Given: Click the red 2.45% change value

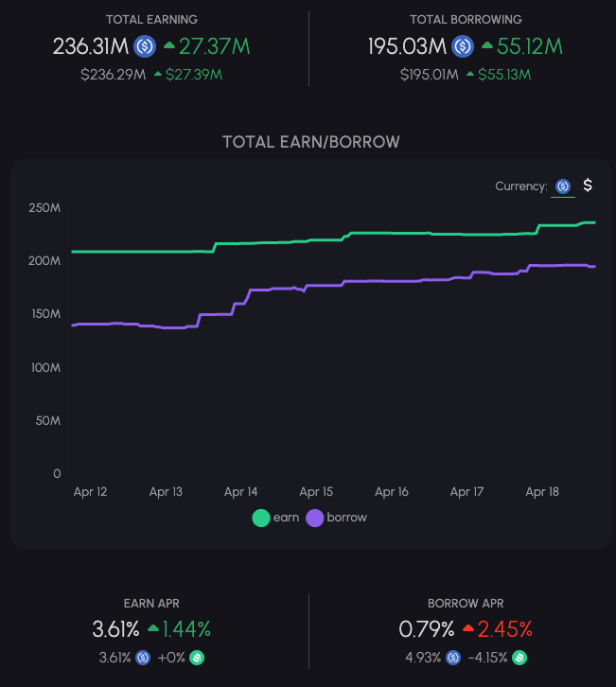Looking at the screenshot, I should (x=505, y=629).
